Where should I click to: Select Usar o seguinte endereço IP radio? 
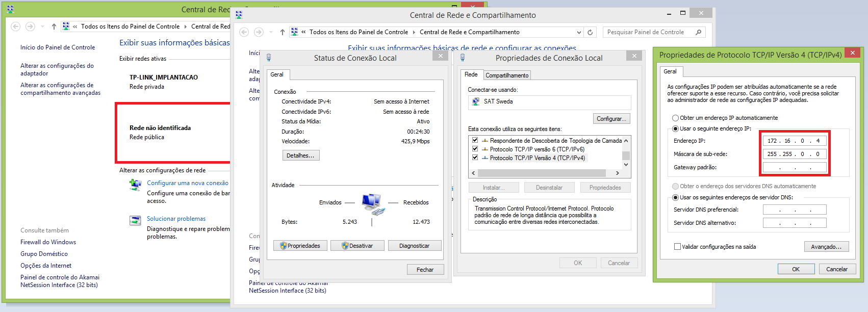675,128
